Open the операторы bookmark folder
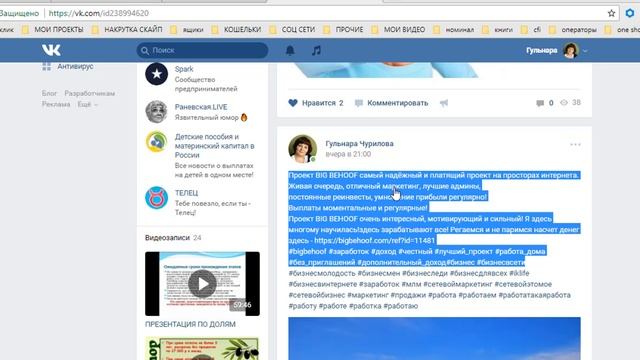 [x=573, y=29]
